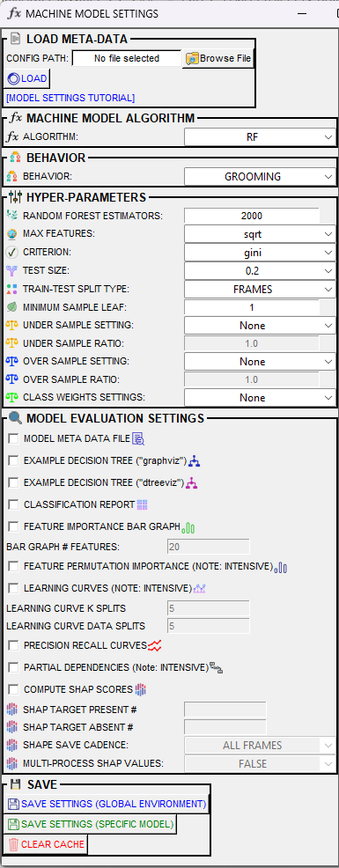Click the Partial Dependencies link icon
Viewport: 339px width, 868px height.
216,667
